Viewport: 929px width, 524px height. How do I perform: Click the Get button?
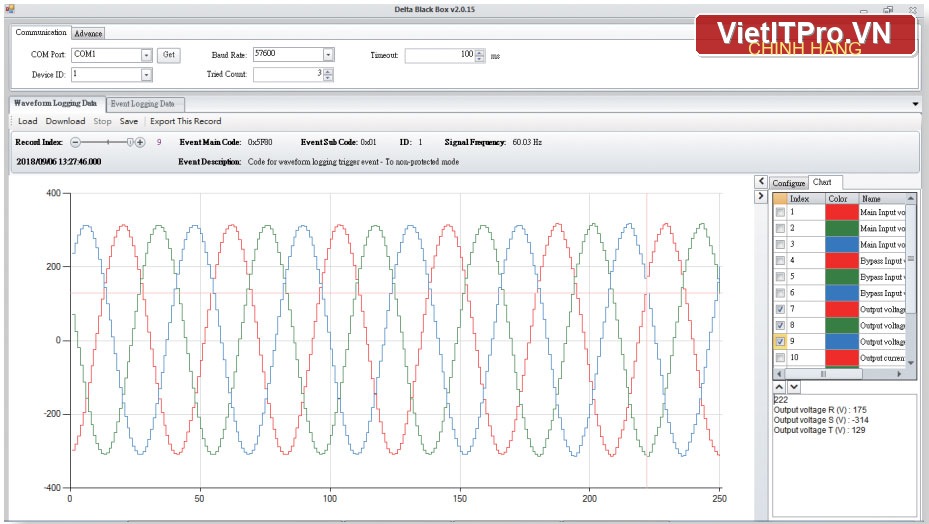point(169,55)
